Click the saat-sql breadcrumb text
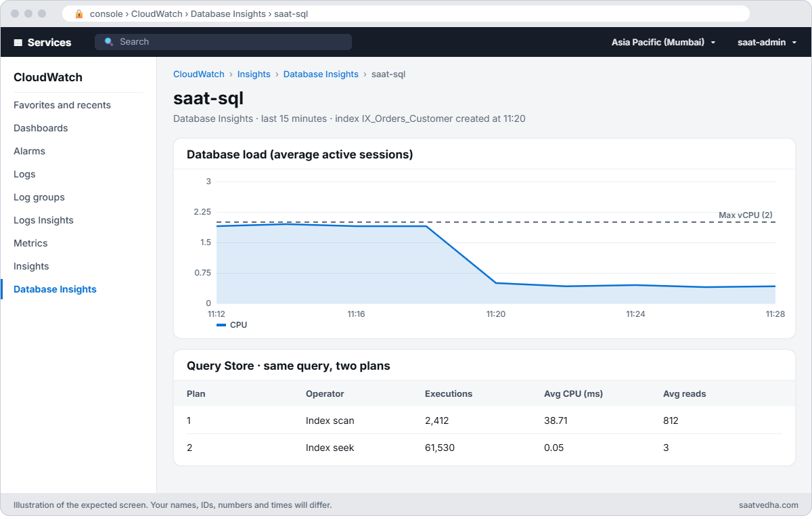This screenshot has width=812, height=516. click(388, 74)
